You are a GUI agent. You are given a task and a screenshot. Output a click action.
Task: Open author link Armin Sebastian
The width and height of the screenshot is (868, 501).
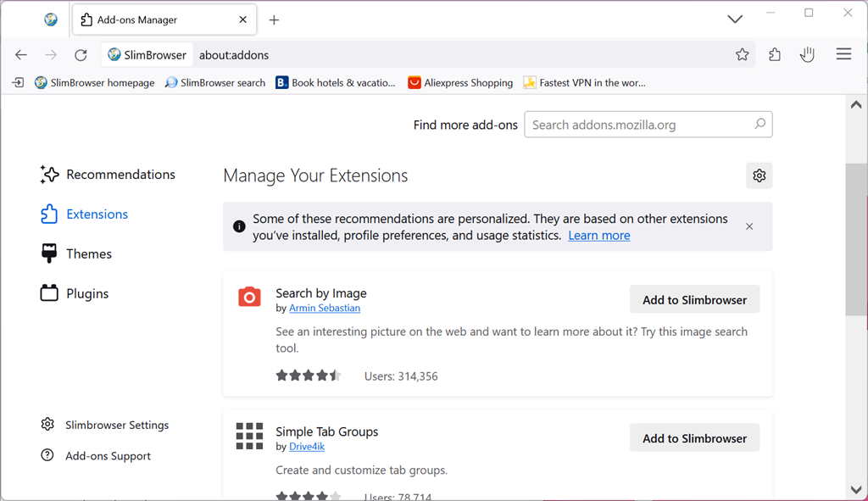tap(325, 308)
